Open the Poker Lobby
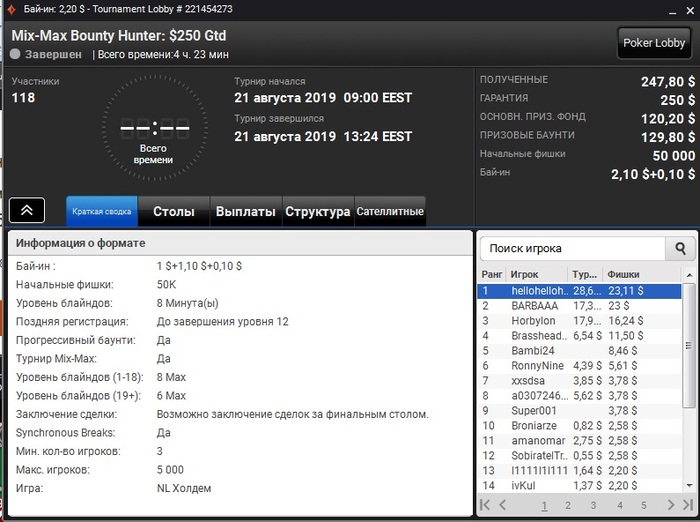 [654, 43]
